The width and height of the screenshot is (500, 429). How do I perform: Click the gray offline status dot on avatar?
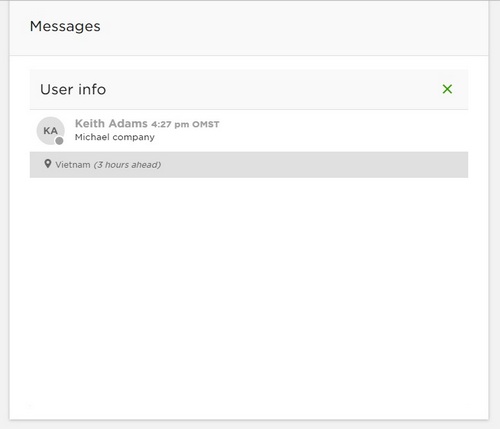59,141
